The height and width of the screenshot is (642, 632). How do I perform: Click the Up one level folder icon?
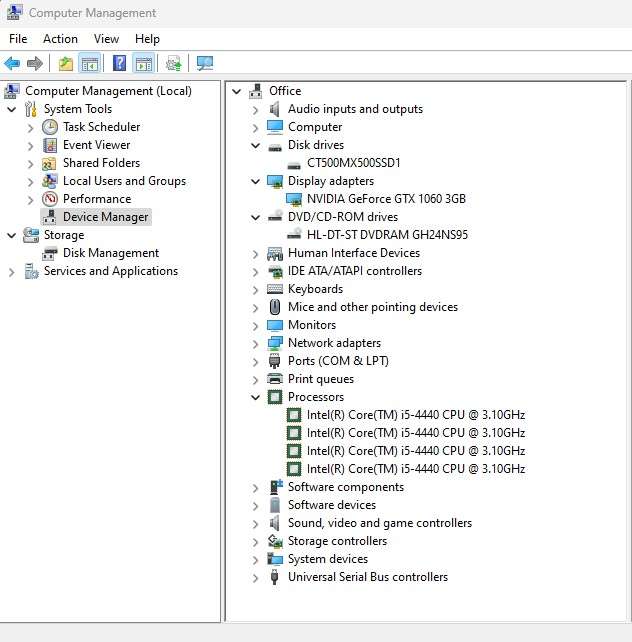65,63
